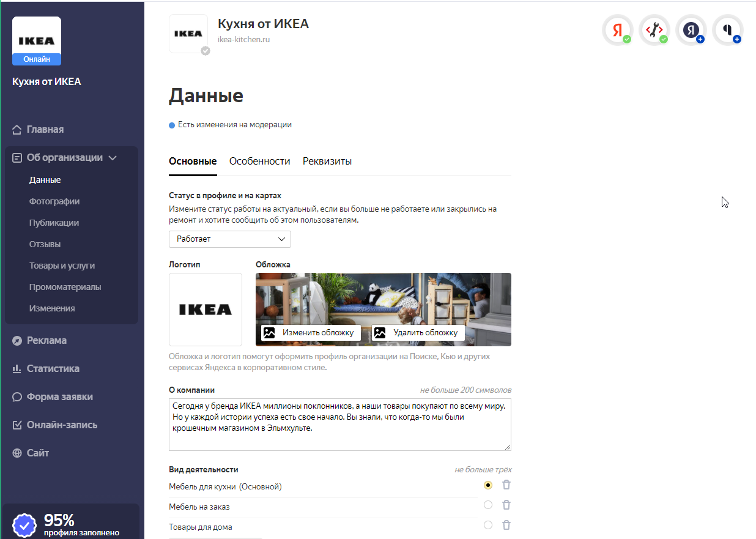Click the globe icon beside Сайт
Image resolution: width=756 pixels, height=539 pixels.
click(x=17, y=453)
